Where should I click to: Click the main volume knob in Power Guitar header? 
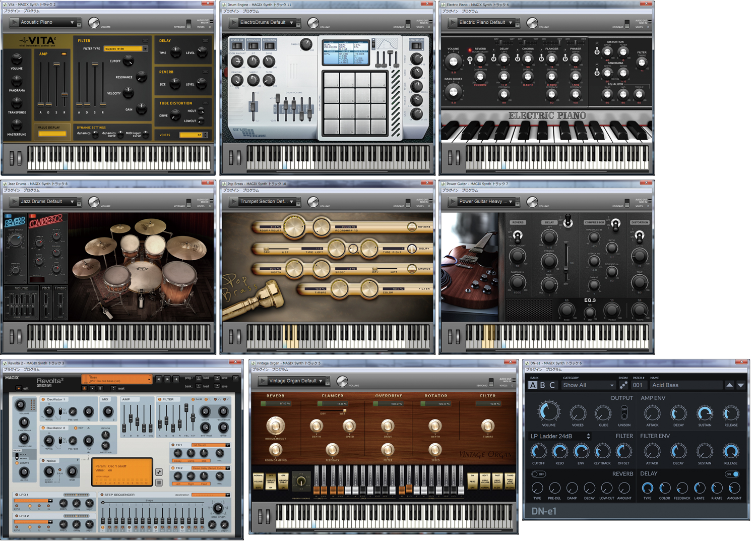pos(532,202)
